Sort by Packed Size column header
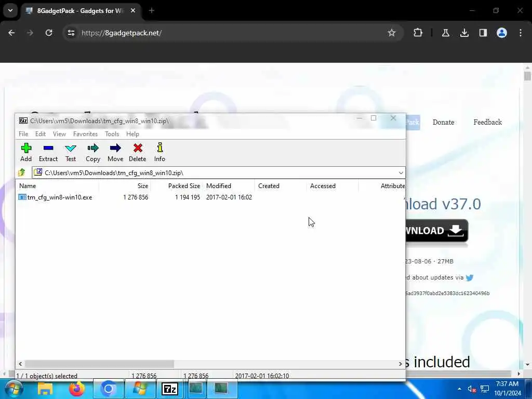Image resolution: width=532 pixels, height=399 pixels. tap(177, 186)
